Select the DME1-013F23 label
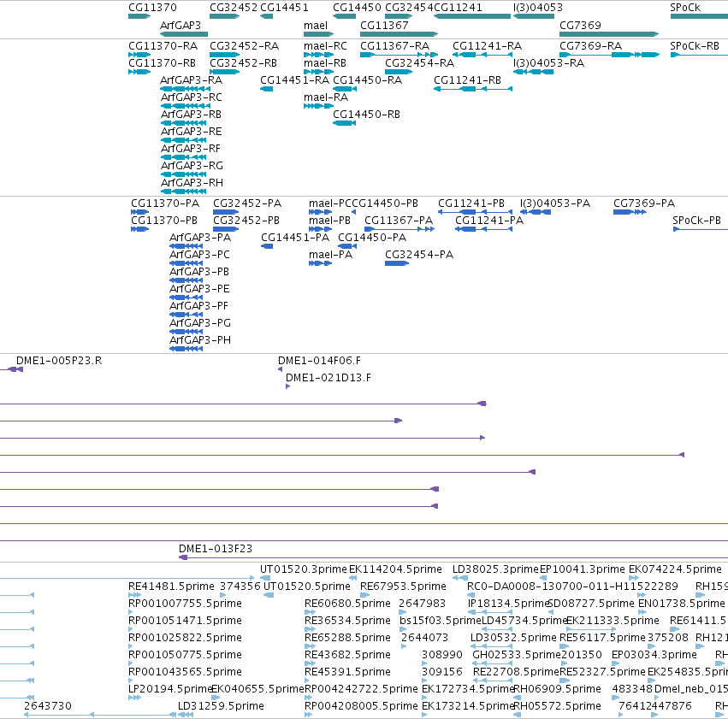Screen dimensions: 728x719 (x=216, y=549)
